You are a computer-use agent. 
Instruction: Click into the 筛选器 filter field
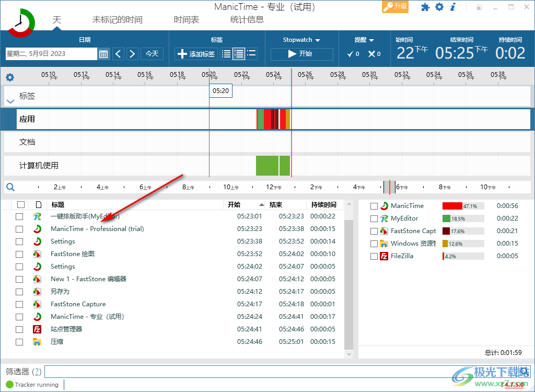pos(281,372)
